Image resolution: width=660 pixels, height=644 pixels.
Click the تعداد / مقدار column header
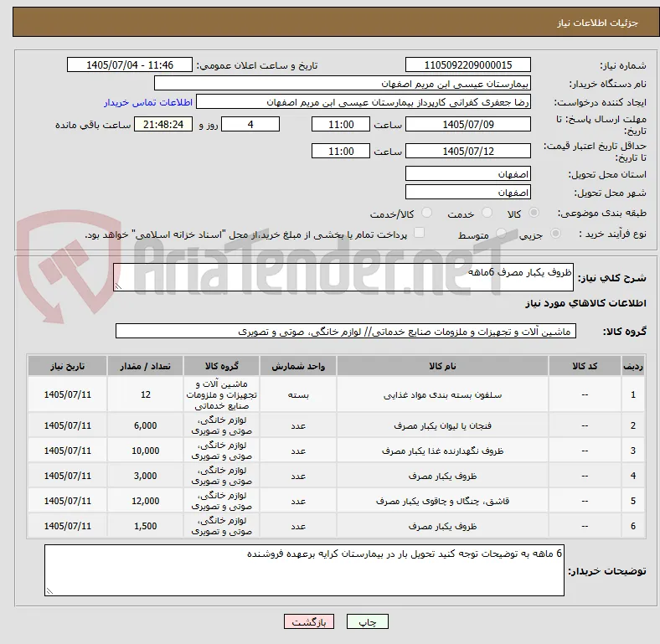pos(145,366)
